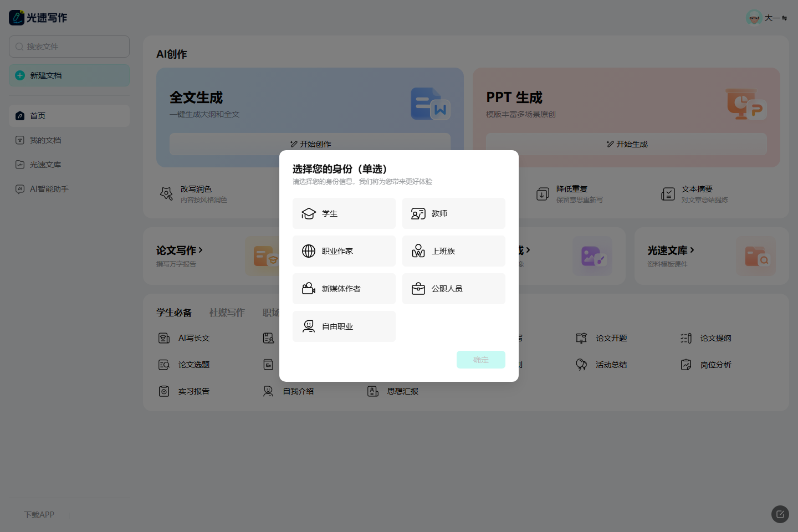Open 我的文档 in sidebar
This screenshot has width=798, height=532.
[69, 140]
